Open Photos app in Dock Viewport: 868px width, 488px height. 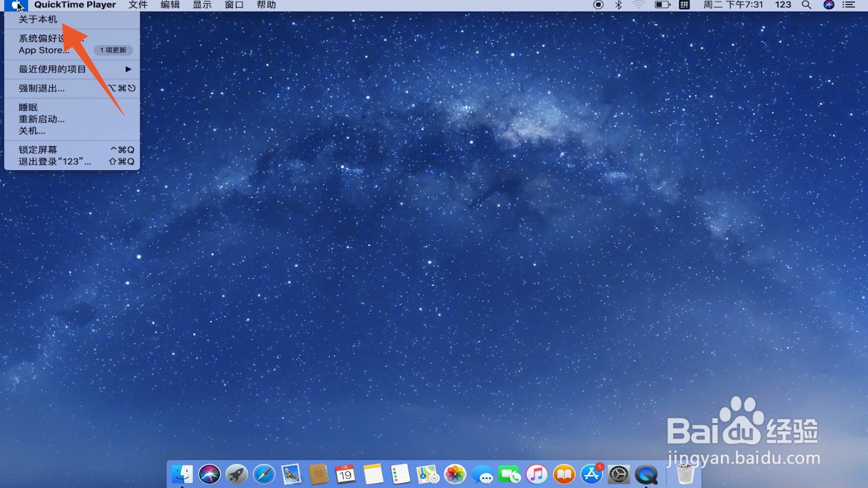[x=455, y=474]
